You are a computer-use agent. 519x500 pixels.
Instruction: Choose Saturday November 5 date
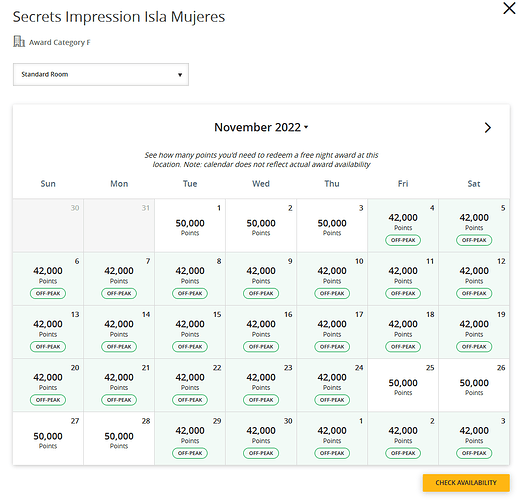474,226
